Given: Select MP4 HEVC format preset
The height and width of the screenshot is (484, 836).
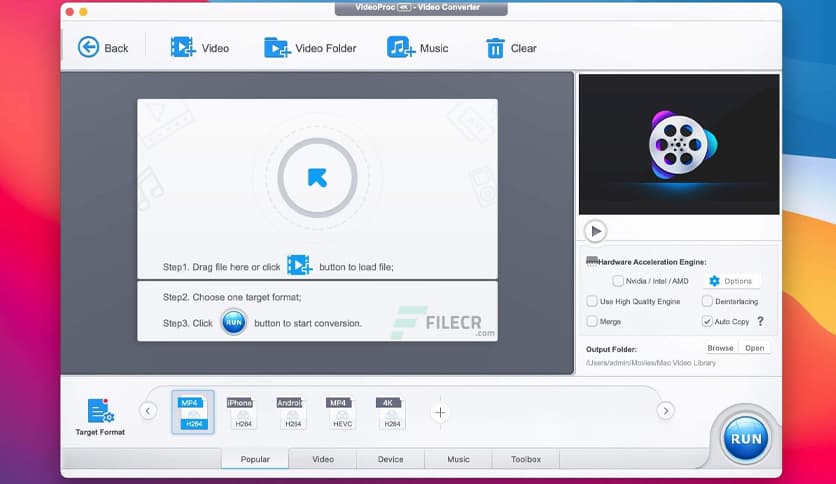Looking at the screenshot, I should tap(341, 412).
